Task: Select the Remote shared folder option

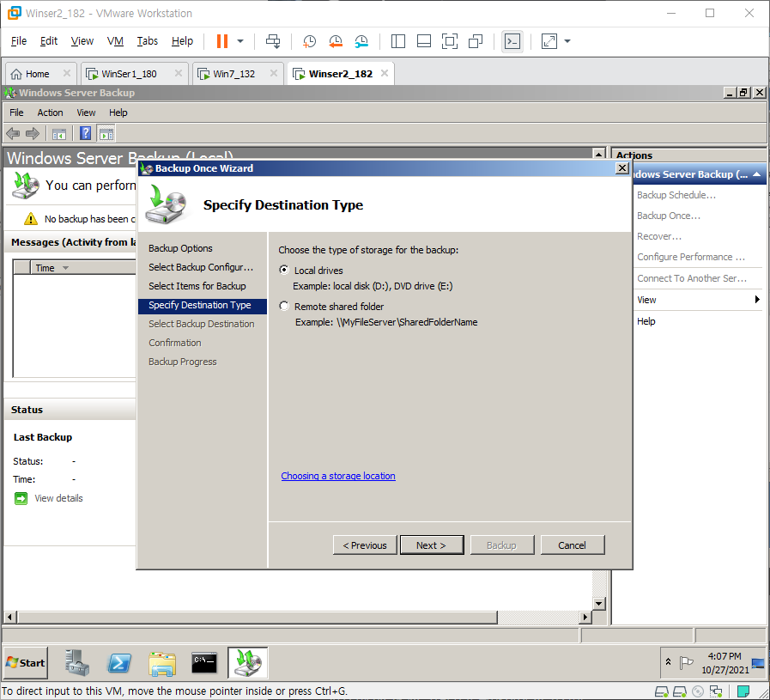Action: point(284,306)
